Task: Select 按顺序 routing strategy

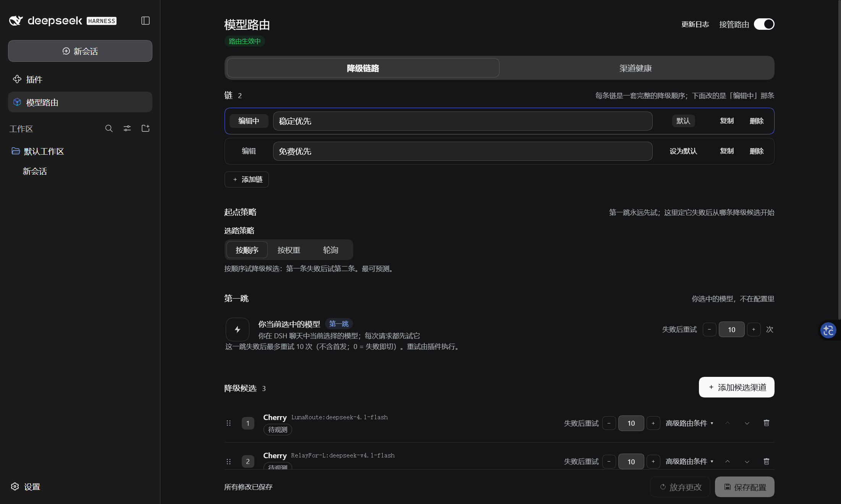Action: 247,250
